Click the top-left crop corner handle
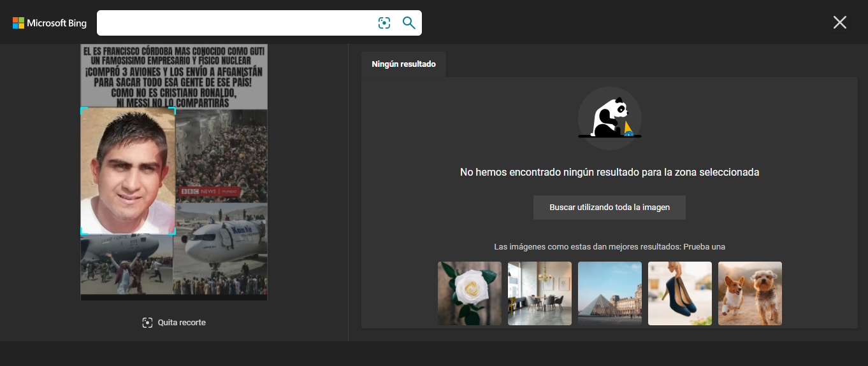The width and height of the screenshot is (868, 366). tap(83, 109)
